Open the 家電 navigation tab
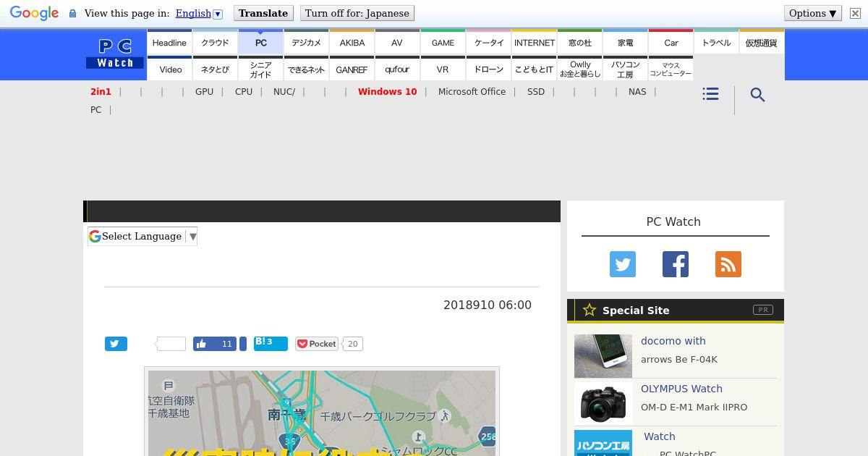The width and height of the screenshot is (868, 456). (x=625, y=42)
